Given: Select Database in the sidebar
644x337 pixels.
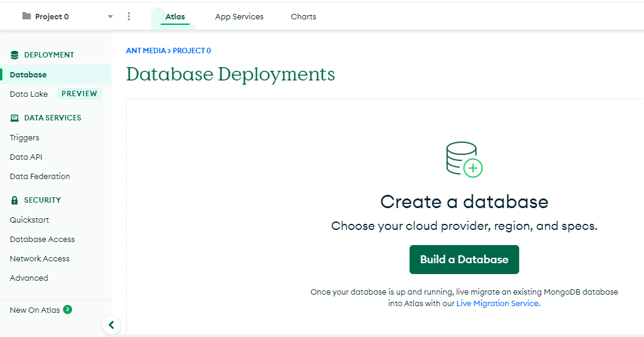Looking at the screenshot, I should click(x=56, y=74).
